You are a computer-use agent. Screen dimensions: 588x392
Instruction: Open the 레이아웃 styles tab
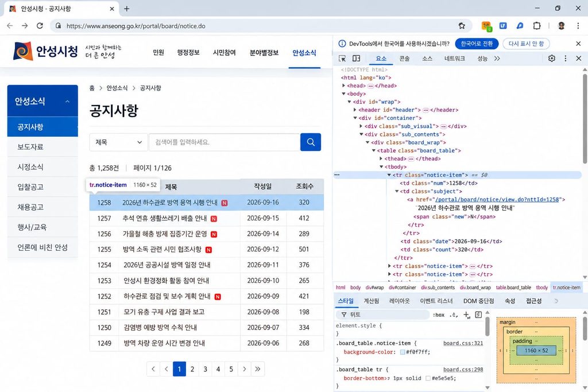click(x=400, y=301)
